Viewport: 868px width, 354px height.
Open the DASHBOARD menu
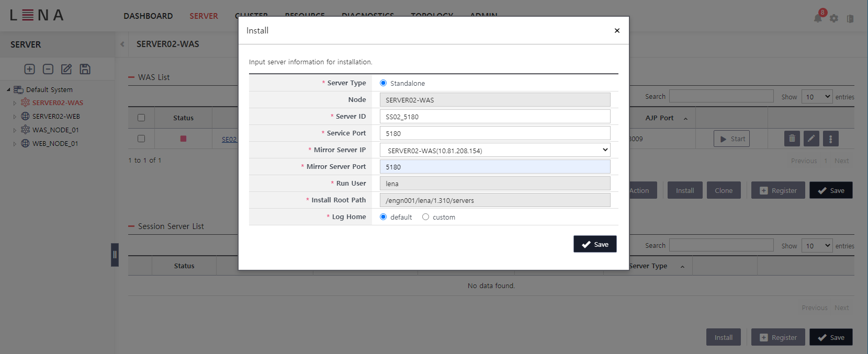click(x=148, y=16)
